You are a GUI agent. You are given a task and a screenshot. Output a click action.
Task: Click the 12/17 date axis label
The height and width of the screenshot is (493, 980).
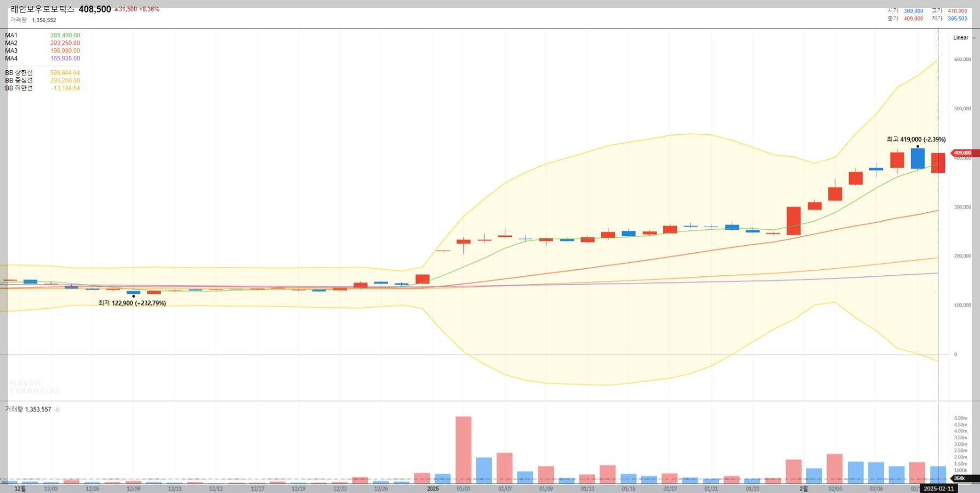257,489
